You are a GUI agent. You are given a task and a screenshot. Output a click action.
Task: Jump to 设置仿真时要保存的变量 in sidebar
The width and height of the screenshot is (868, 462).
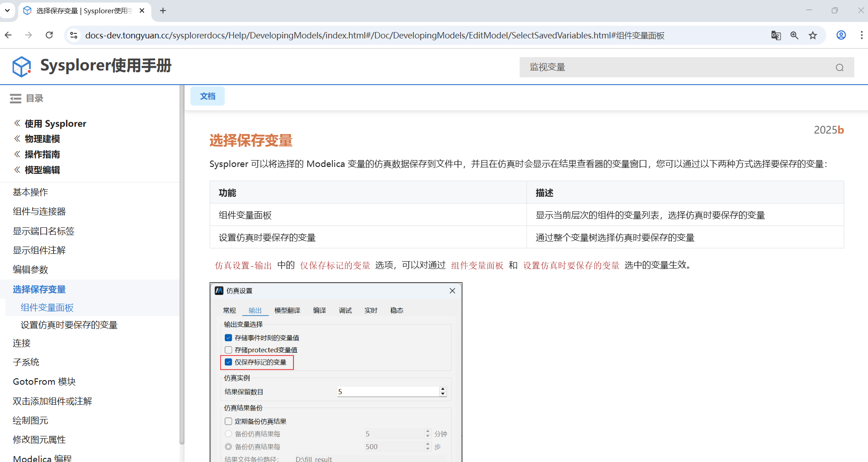coord(69,325)
